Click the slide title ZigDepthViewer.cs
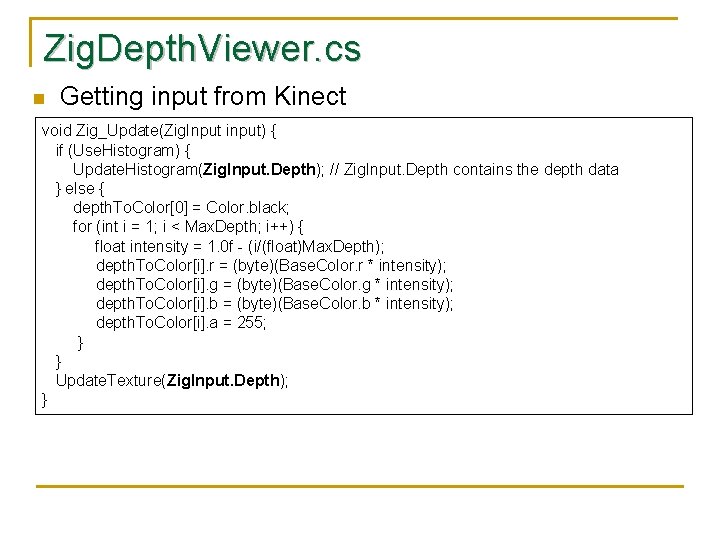Image resolution: width=720 pixels, height=540 pixels. point(202,50)
